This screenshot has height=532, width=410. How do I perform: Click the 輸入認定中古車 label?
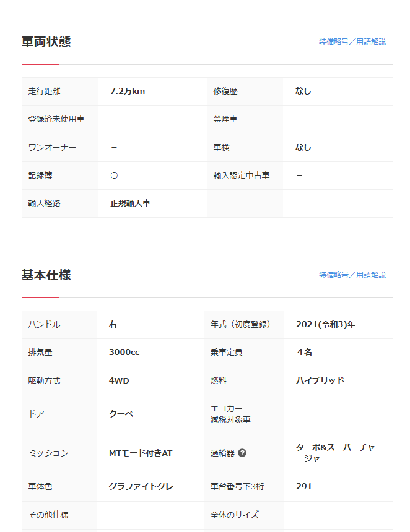[242, 176]
